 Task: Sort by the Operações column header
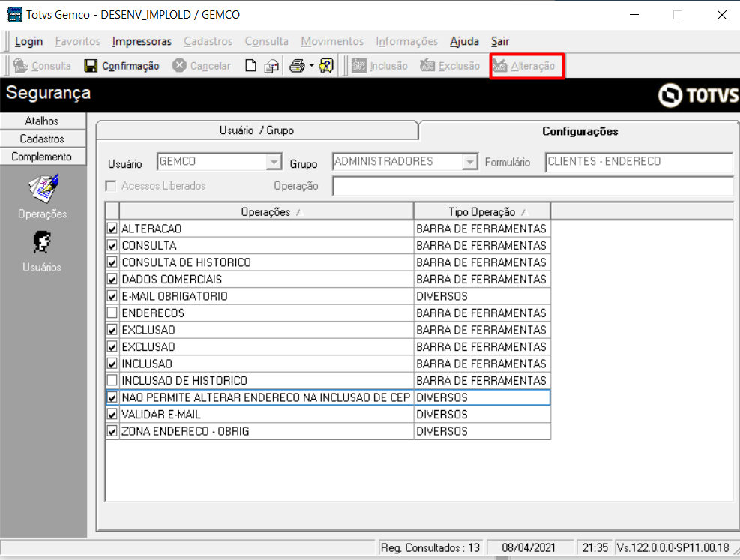click(266, 212)
